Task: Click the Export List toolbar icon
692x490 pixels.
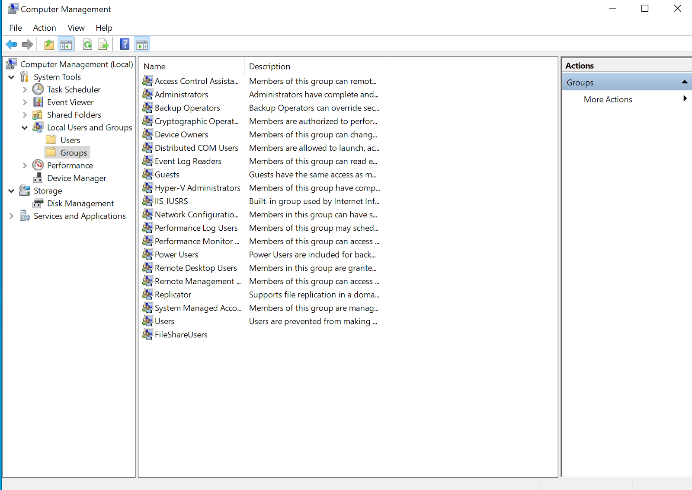Action: 103,45
